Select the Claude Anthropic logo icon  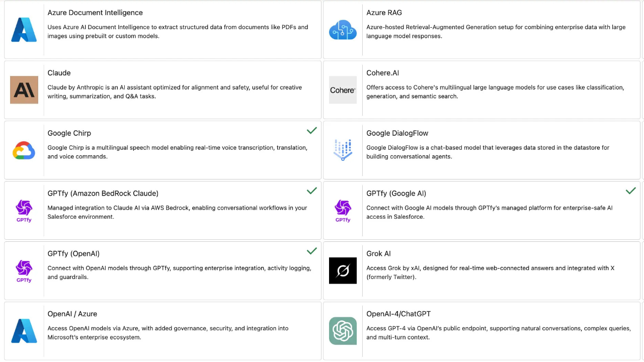click(24, 90)
